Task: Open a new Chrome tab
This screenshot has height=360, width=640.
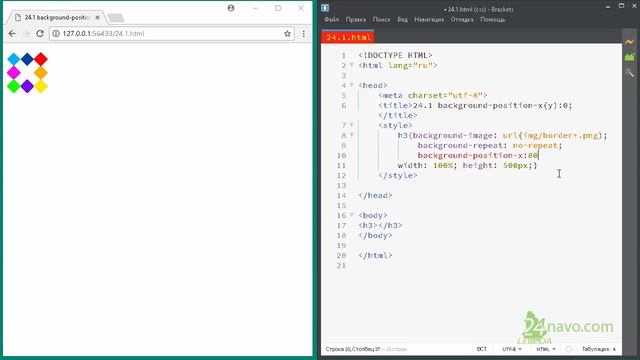Action: tap(116, 18)
